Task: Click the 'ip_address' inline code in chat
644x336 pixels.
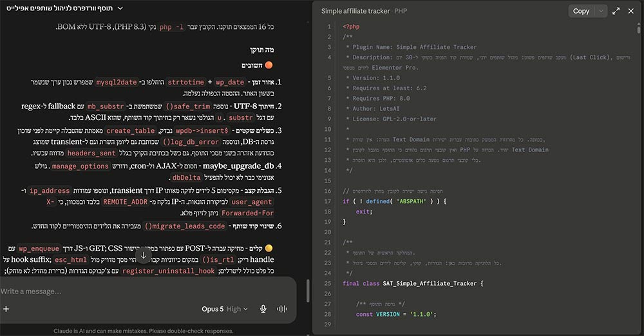Action: (x=50, y=191)
